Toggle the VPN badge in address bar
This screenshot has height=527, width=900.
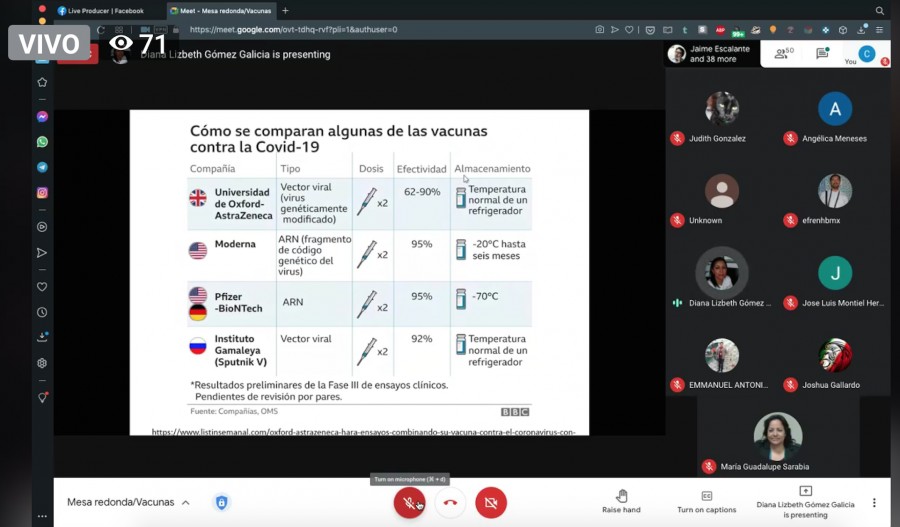[162, 29]
